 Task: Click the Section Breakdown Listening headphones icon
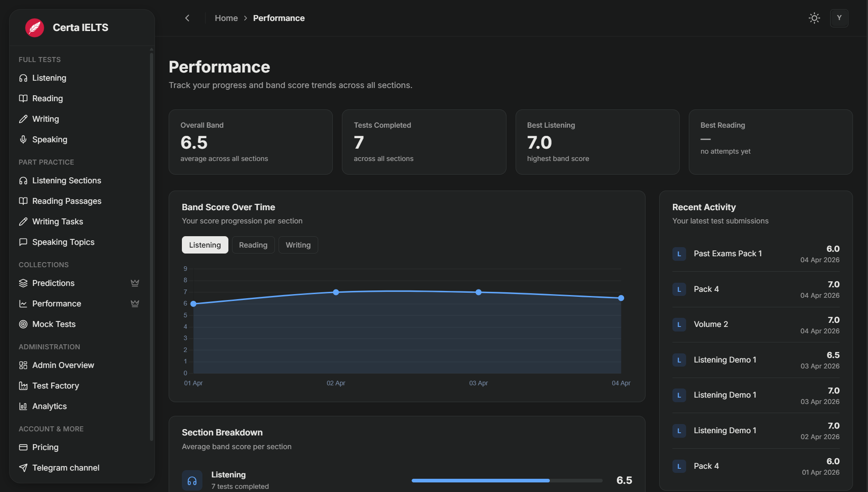point(192,481)
